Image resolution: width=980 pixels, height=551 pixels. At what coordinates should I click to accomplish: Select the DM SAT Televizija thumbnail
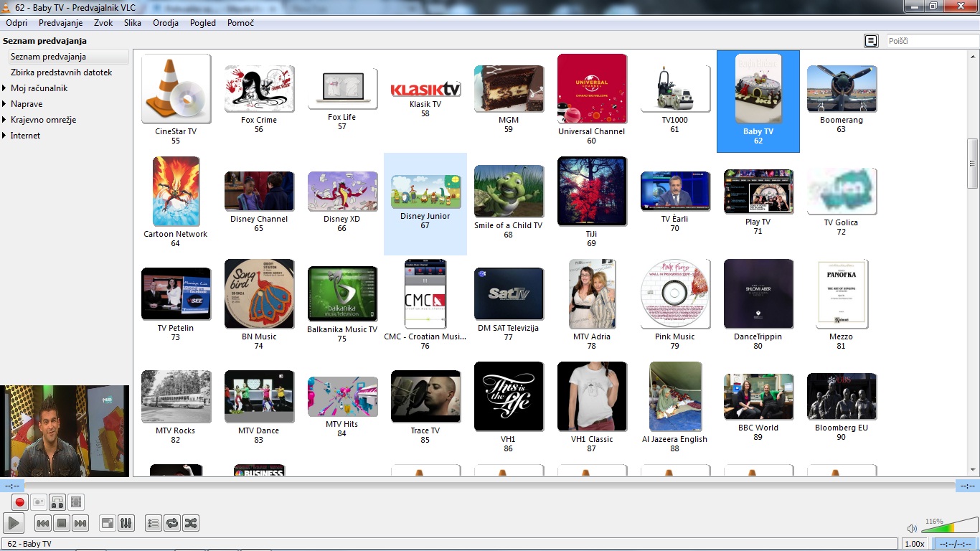[x=509, y=294]
